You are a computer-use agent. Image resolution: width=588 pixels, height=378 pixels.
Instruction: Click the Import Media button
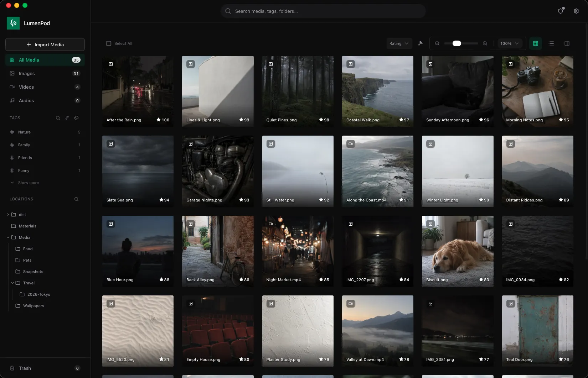click(45, 44)
